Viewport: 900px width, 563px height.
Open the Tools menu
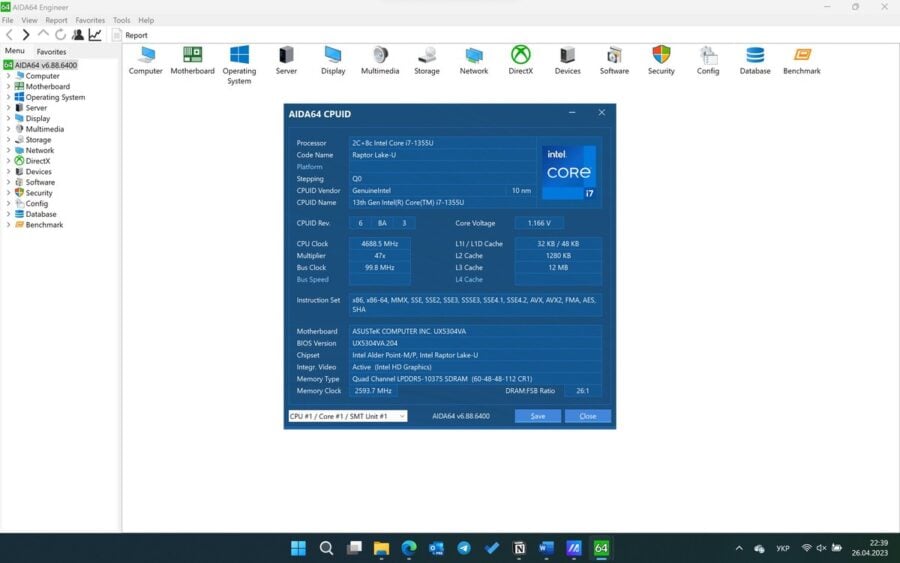(x=121, y=20)
